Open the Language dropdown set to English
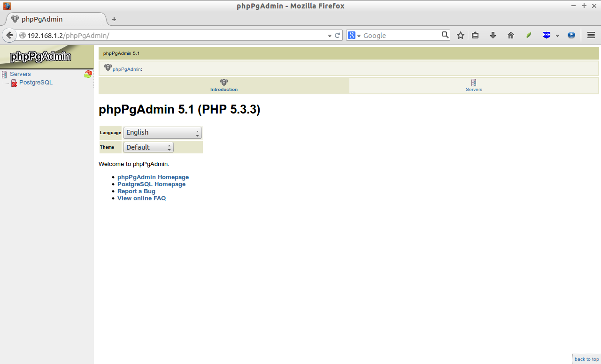The height and width of the screenshot is (364, 601). pyautogui.click(x=162, y=133)
